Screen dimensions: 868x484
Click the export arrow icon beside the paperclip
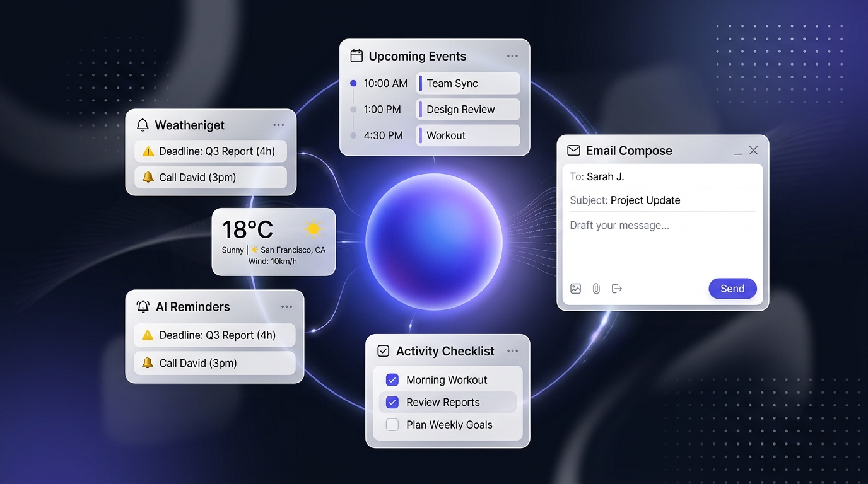(616, 288)
